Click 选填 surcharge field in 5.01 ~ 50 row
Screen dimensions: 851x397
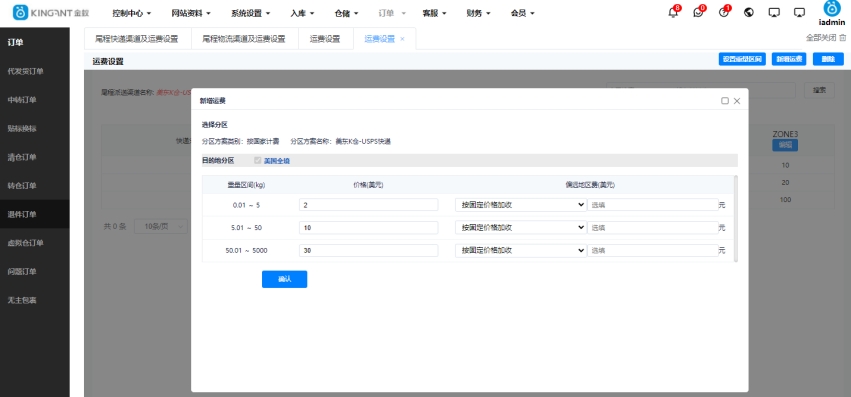pyautogui.click(x=653, y=228)
